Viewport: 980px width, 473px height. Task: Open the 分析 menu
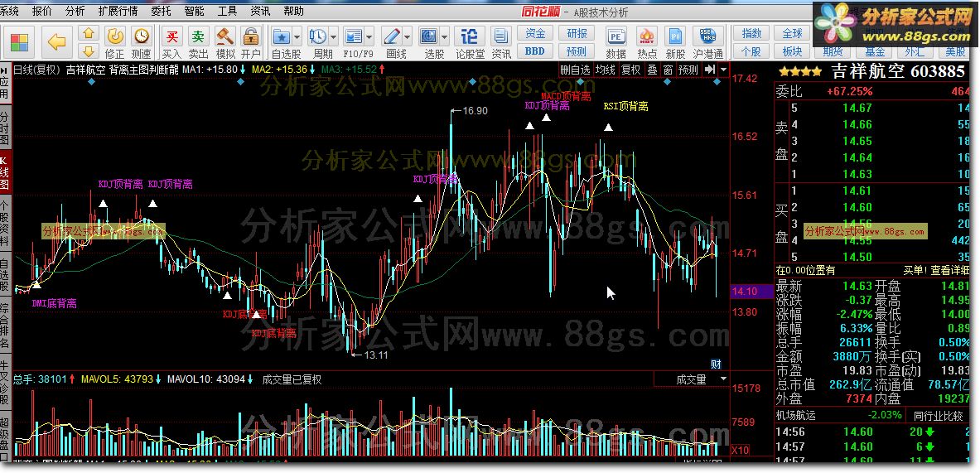[75, 11]
